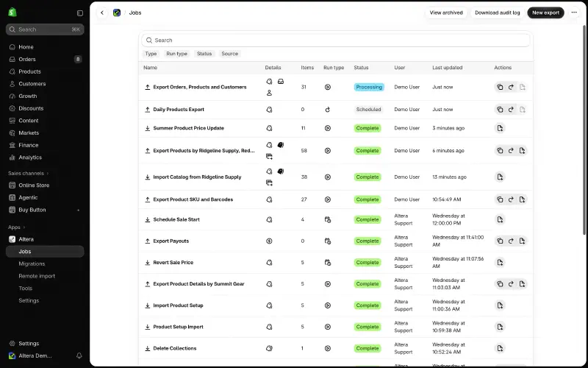588x368 pixels.
Task: Re-run the Export Orders, Products and Customers job
Action: (x=511, y=87)
